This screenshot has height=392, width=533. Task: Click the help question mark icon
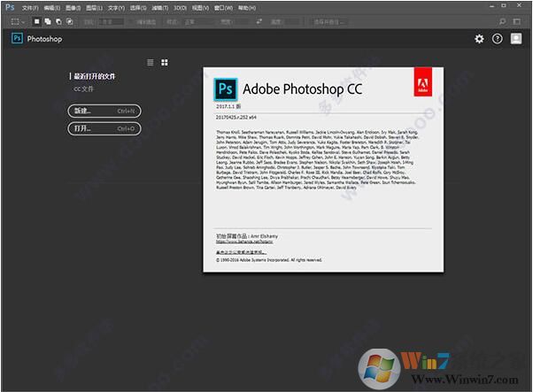tap(497, 39)
